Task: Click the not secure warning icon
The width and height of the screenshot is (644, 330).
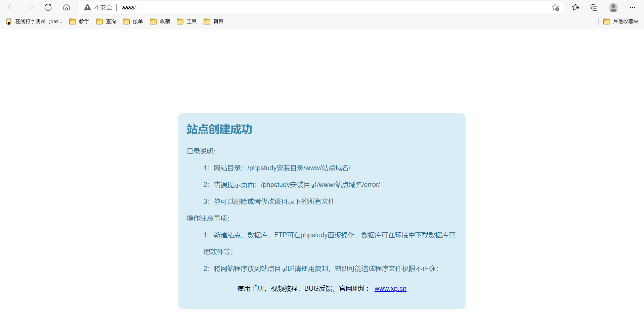Action: tap(87, 7)
